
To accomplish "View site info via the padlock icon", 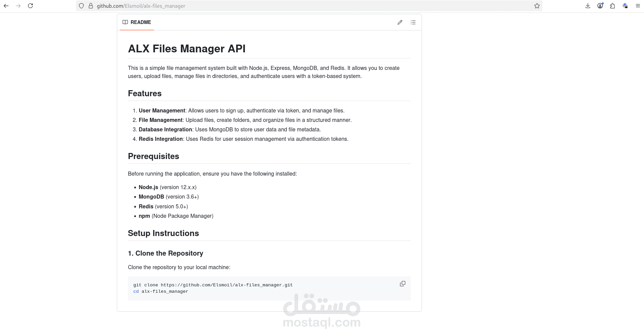I will click(90, 6).
